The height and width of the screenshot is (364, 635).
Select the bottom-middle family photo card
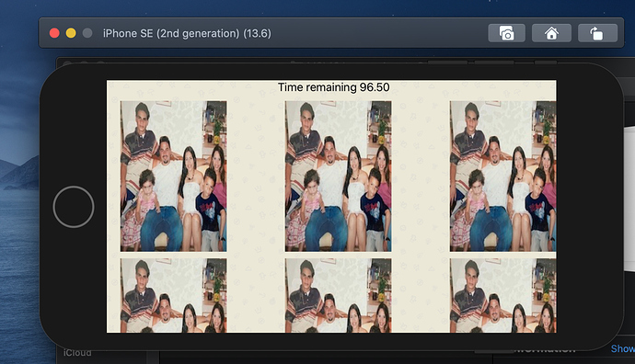coord(338,296)
